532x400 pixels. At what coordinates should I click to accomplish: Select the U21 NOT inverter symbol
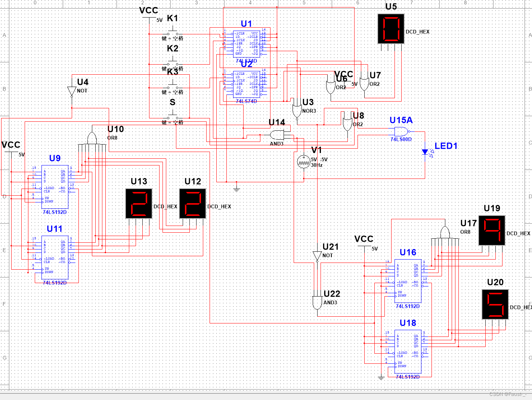(x=317, y=257)
